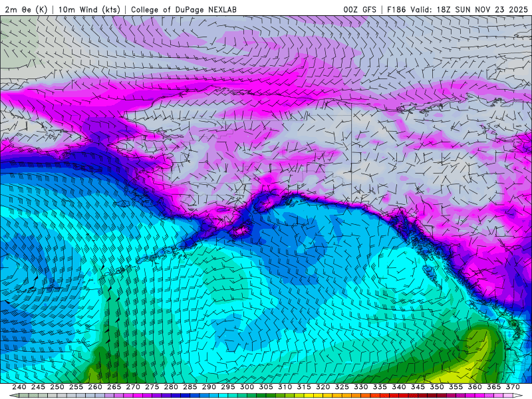Click the 310 legend value

(285, 387)
